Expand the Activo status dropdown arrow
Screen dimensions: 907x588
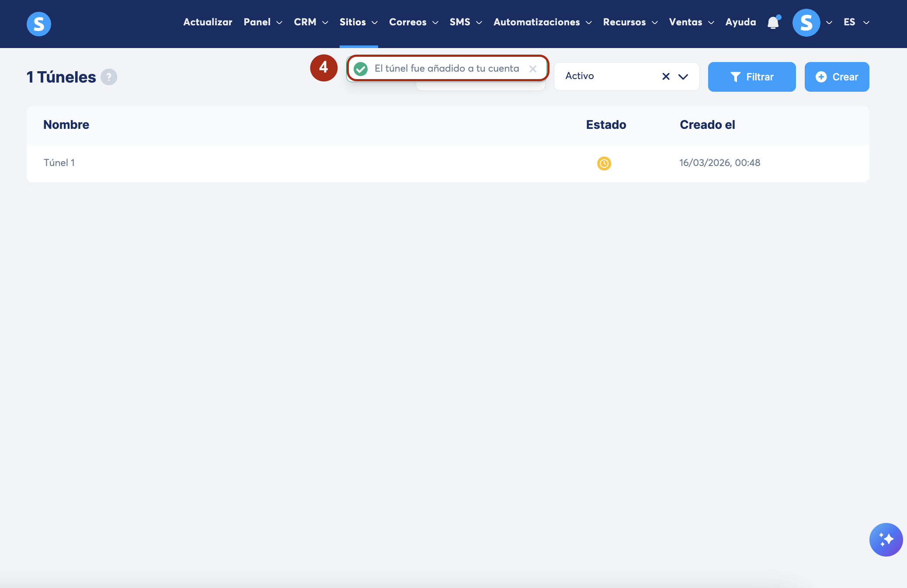[683, 76]
